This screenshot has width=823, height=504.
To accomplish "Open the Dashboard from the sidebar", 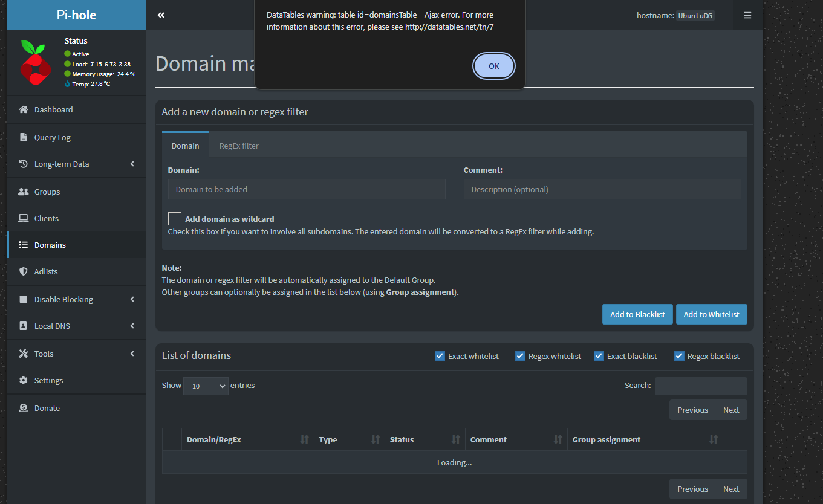I will click(x=52, y=109).
